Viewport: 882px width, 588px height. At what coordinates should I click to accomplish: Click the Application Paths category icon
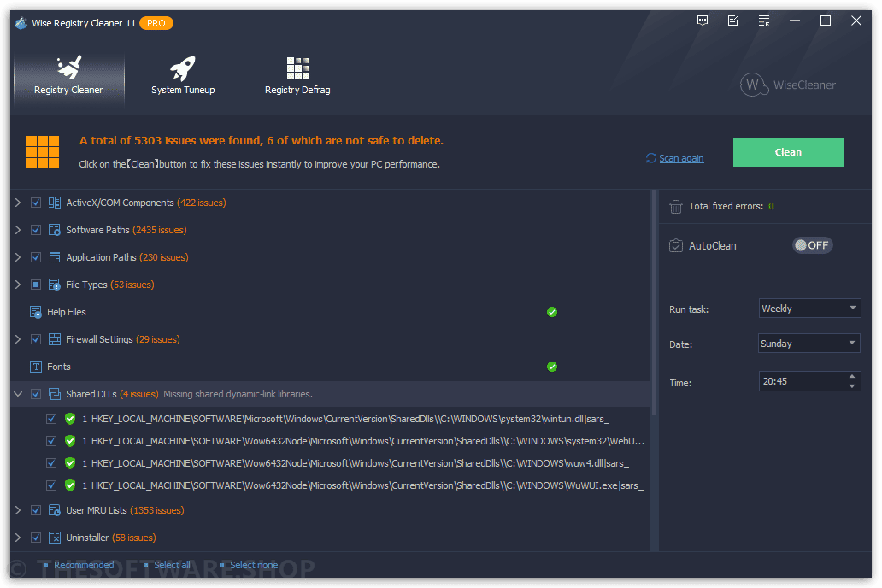point(55,257)
